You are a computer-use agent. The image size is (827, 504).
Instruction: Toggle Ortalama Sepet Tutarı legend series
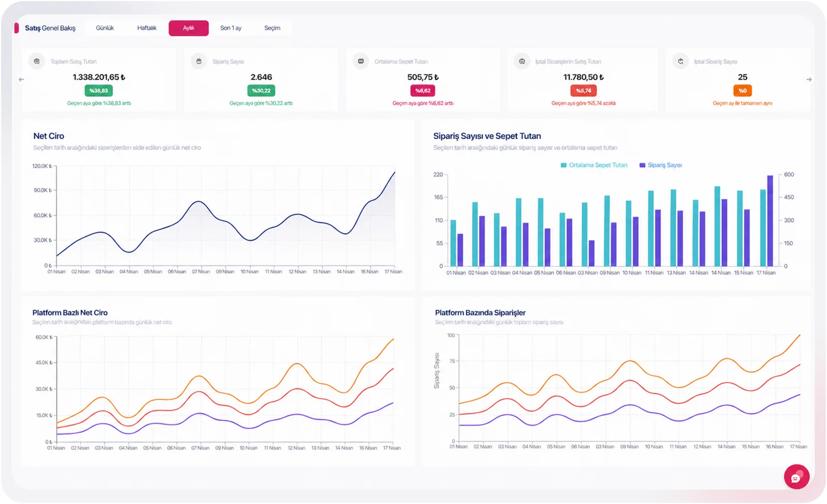tap(594, 165)
